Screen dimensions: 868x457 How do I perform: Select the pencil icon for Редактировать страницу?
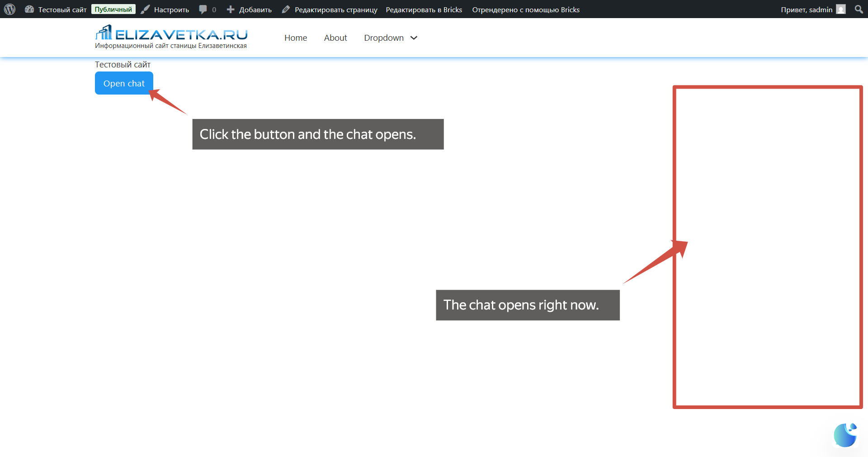(x=286, y=9)
